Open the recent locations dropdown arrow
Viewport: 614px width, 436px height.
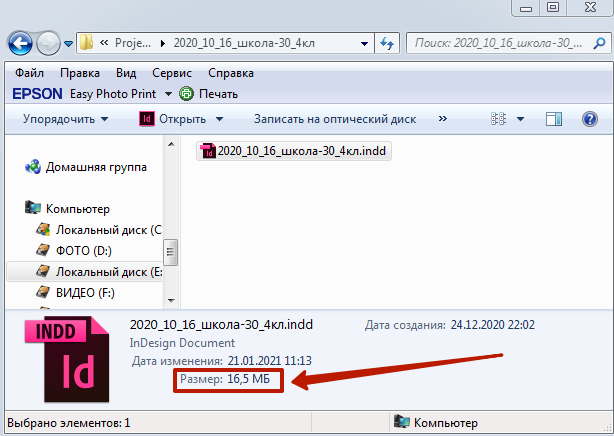[x=68, y=44]
